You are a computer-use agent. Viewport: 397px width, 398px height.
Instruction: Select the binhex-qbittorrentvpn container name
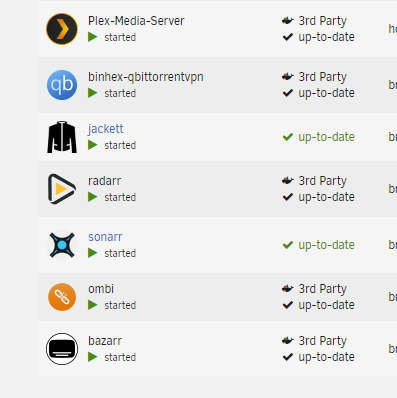click(146, 77)
